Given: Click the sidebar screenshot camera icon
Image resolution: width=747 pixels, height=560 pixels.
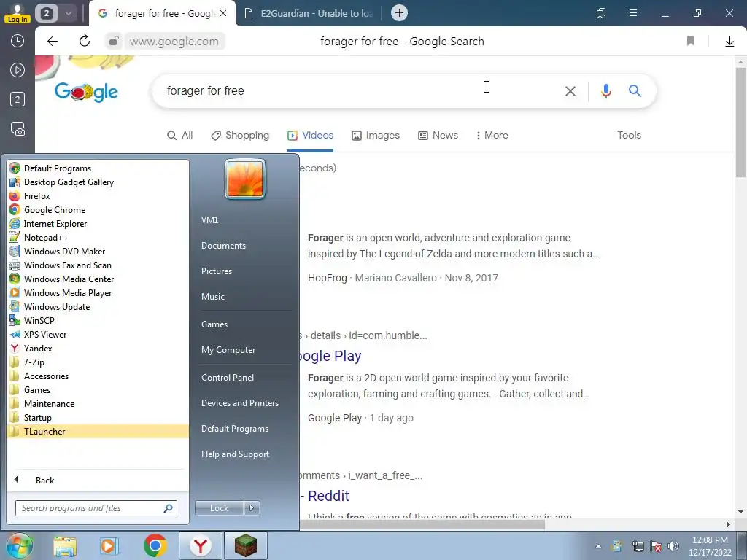Looking at the screenshot, I should pos(18,129).
